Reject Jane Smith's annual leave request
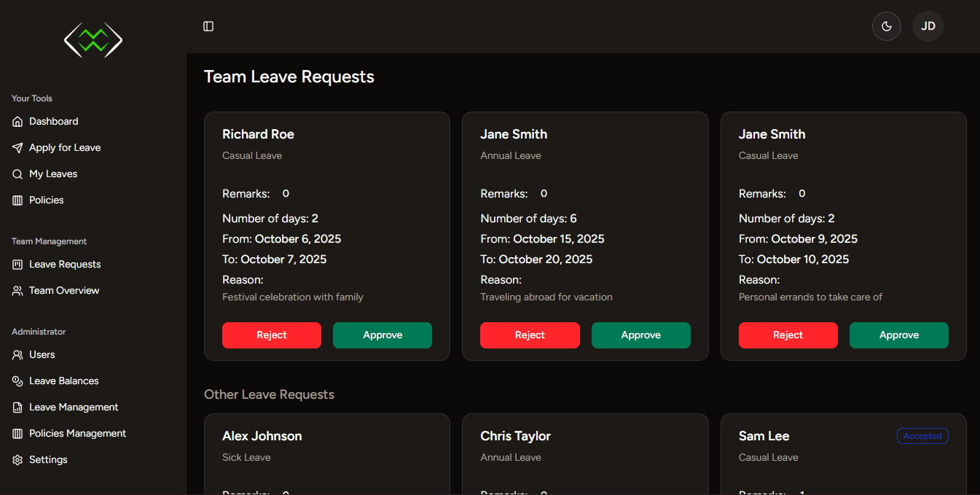Viewport: 980px width, 495px height. point(530,335)
